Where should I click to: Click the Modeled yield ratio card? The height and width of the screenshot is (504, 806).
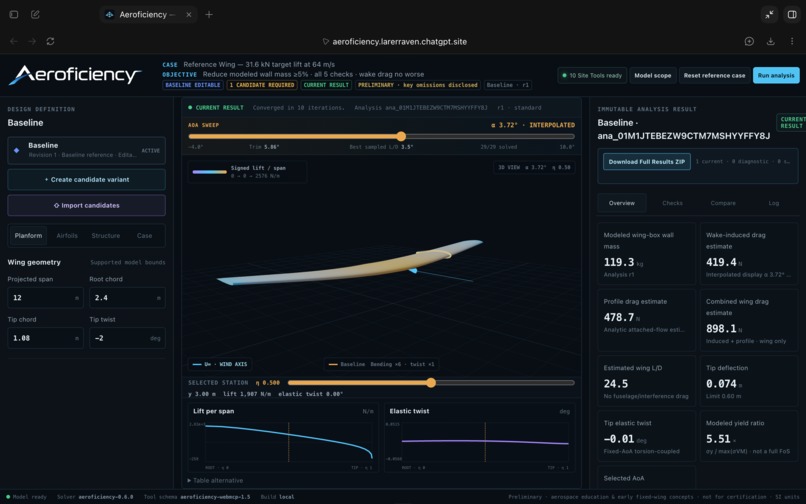point(749,436)
